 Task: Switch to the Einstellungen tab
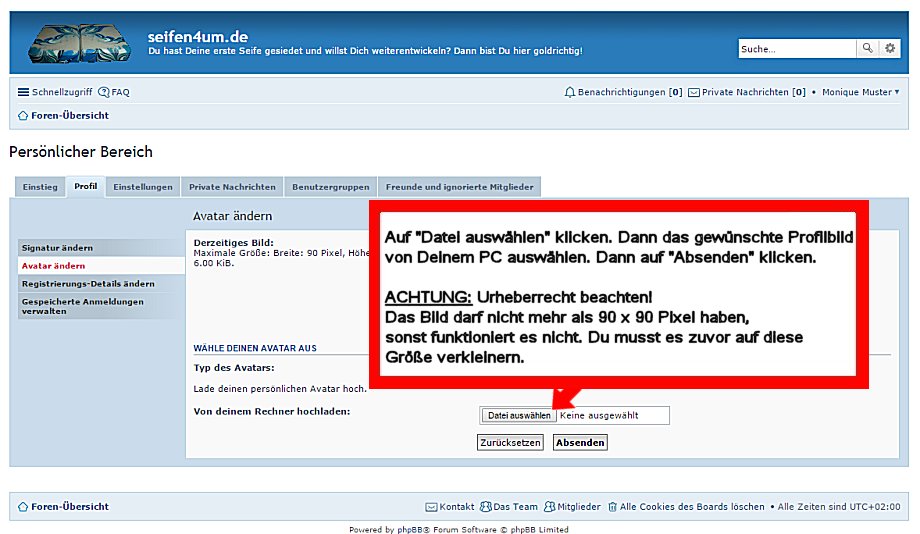(143, 187)
